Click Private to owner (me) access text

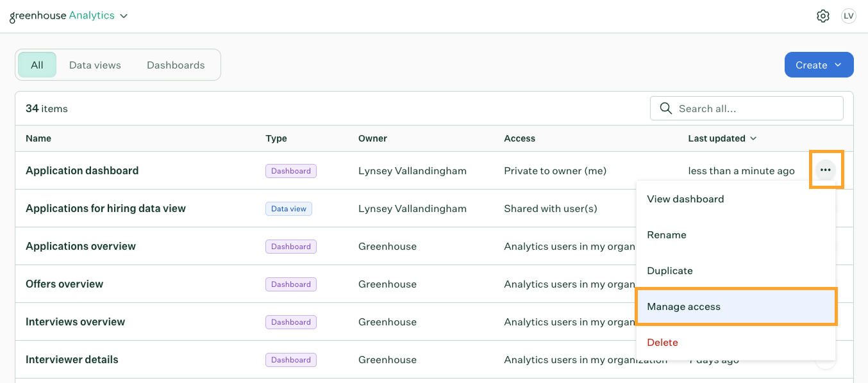555,170
